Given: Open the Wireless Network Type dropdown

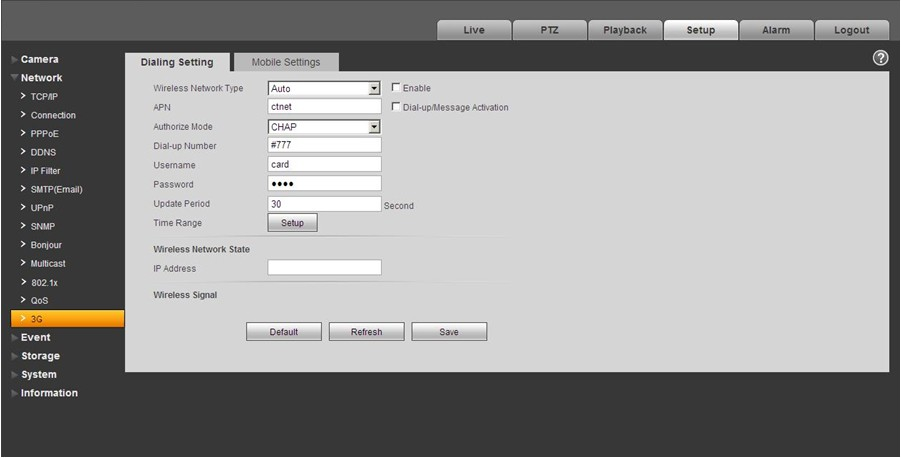Looking at the screenshot, I should (x=324, y=88).
